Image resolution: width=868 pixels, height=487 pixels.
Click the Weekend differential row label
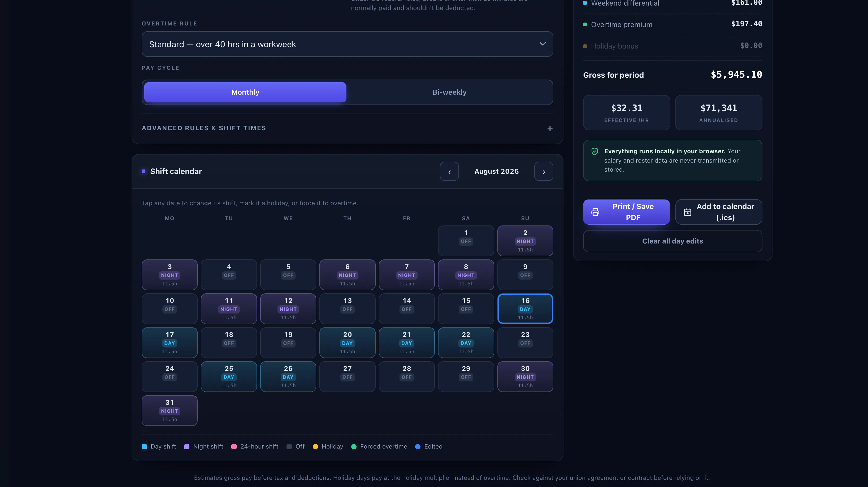(x=625, y=3)
